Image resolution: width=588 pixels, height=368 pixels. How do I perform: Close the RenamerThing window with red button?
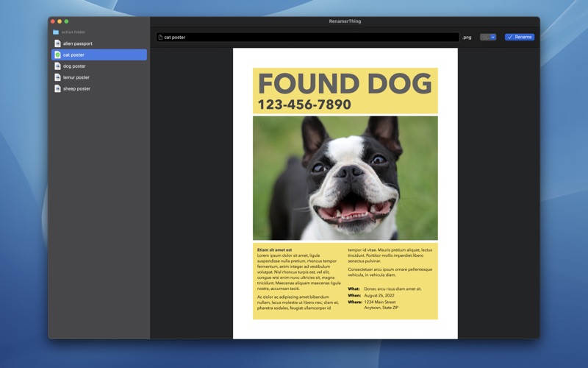point(53,21)
